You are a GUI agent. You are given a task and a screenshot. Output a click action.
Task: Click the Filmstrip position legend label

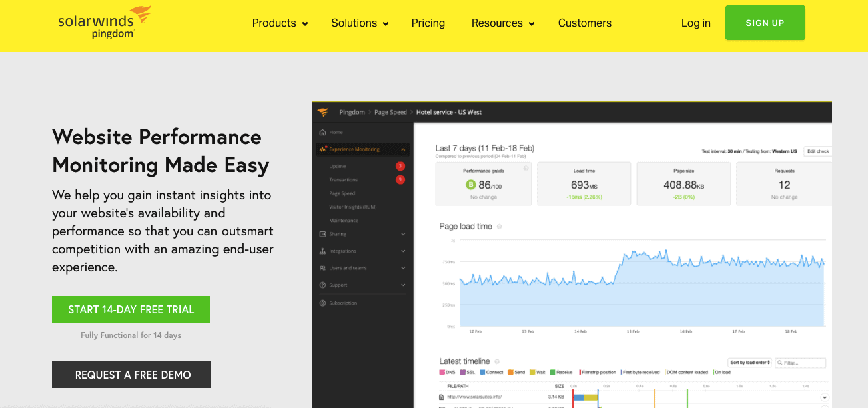coord(600,372)
